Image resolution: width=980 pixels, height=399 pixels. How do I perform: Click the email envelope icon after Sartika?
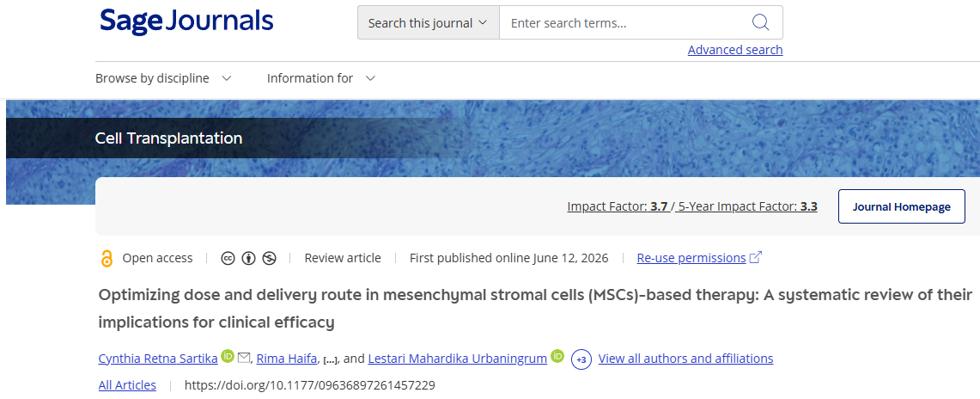[x=244, y=358]
